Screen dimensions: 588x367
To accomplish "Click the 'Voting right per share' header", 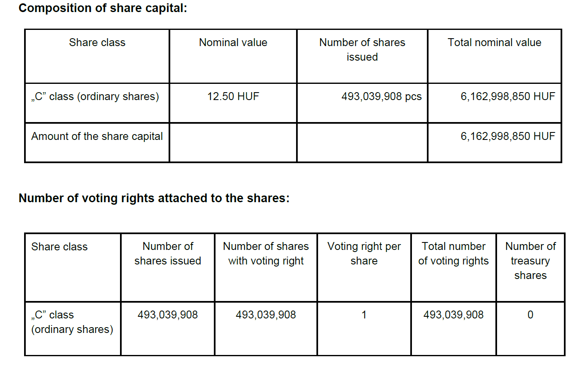I will point(364,254).
